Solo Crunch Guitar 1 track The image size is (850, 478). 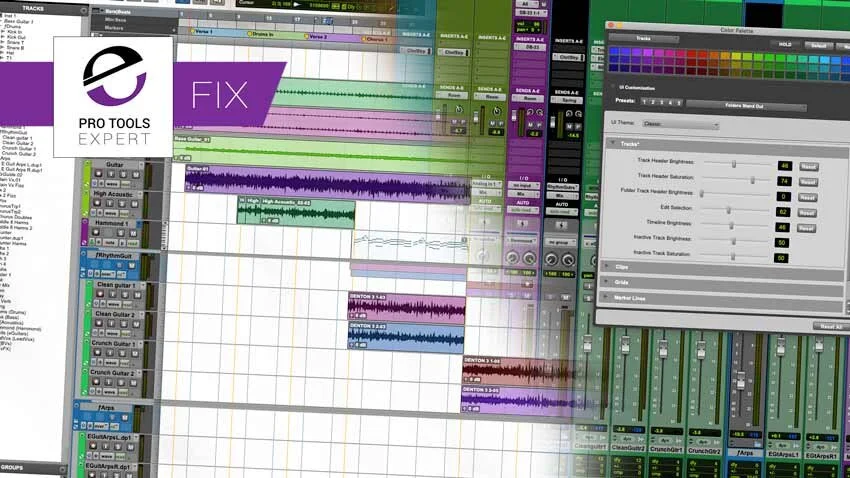(122, 353)
